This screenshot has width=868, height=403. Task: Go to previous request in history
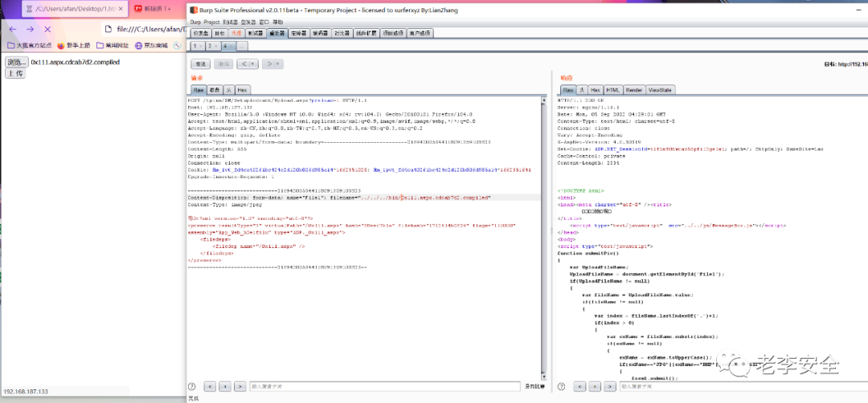[243, 64]
